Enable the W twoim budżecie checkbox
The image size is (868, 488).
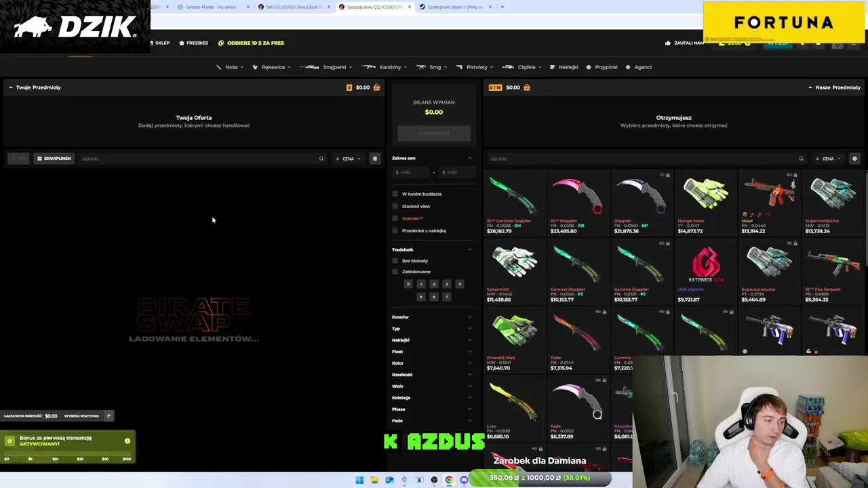pyautogui.click(x=395, y=194)
